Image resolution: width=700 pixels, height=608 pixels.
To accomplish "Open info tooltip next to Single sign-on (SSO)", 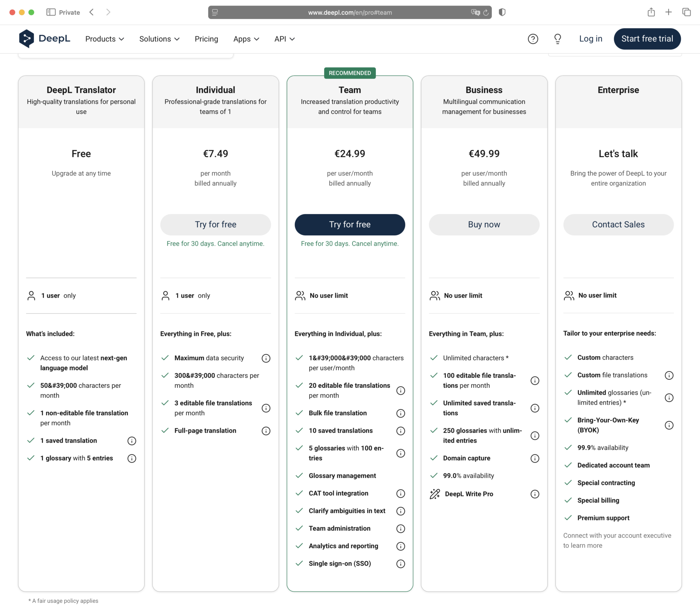I will point(400,564).
